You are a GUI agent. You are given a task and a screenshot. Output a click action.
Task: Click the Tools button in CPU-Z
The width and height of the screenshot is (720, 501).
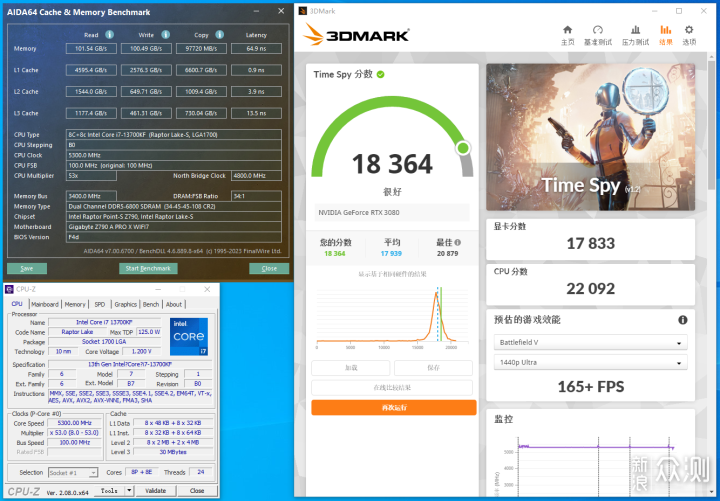pyautogui.click(x=109, y=491)
